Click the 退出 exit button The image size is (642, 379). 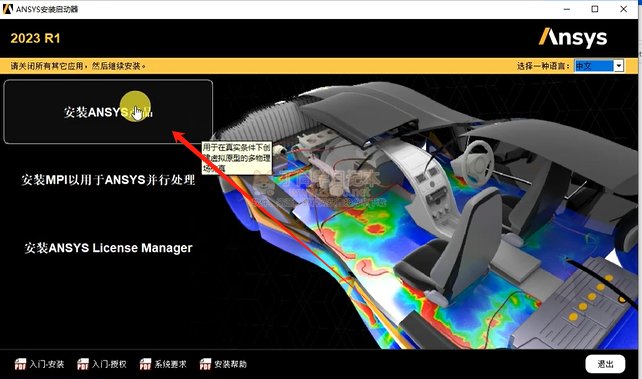pyautogui.click(x=605, y=364)
